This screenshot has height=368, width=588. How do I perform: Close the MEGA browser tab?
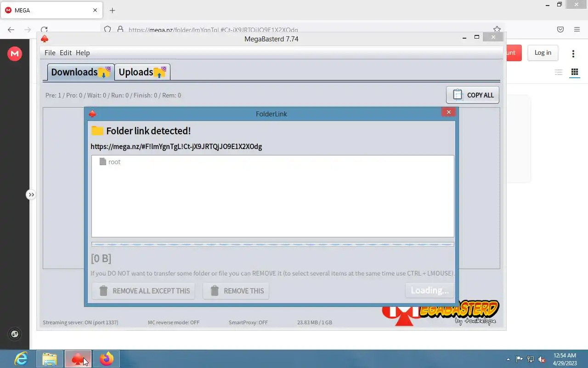tap(95, 10)
